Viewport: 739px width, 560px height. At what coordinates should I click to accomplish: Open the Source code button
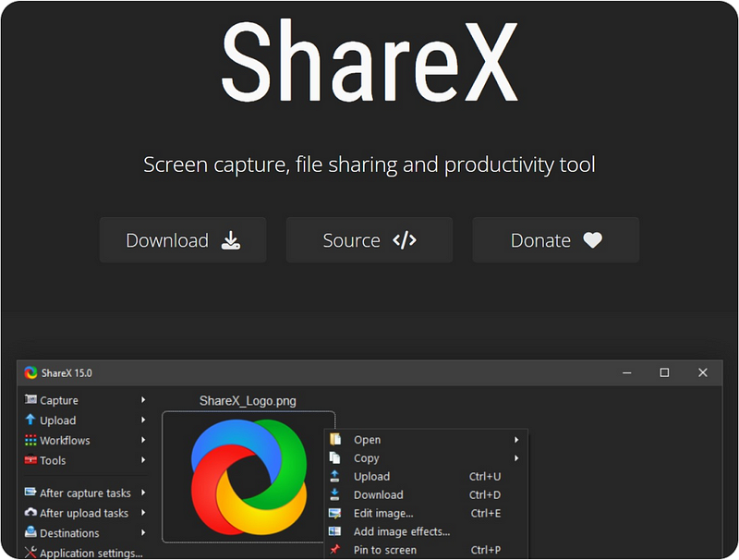tap(369, 240)
